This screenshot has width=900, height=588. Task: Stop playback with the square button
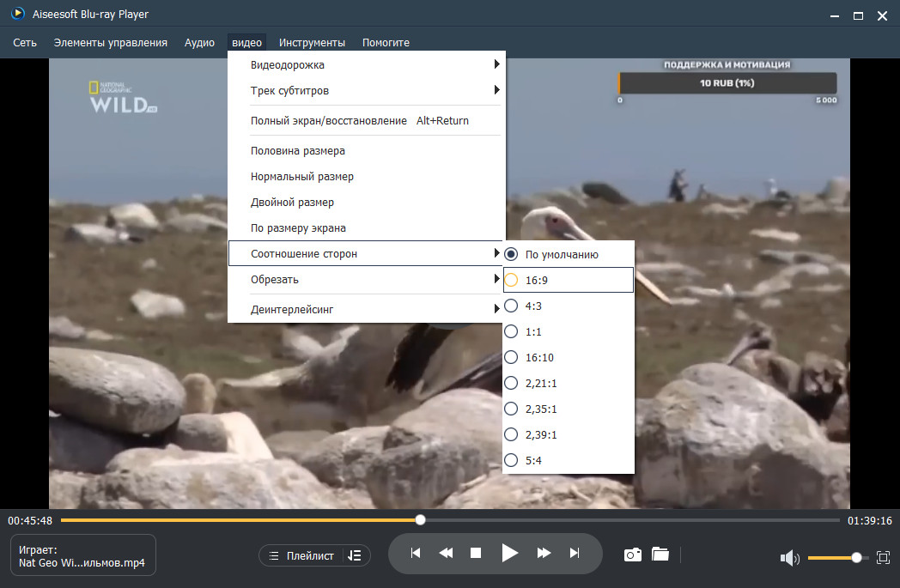click(x=476, y=553)
